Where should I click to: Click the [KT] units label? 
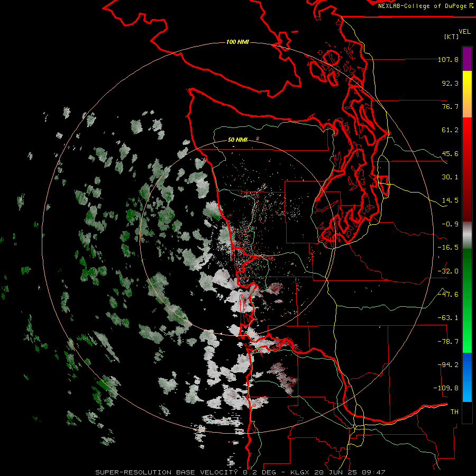[x=452, y=36]
